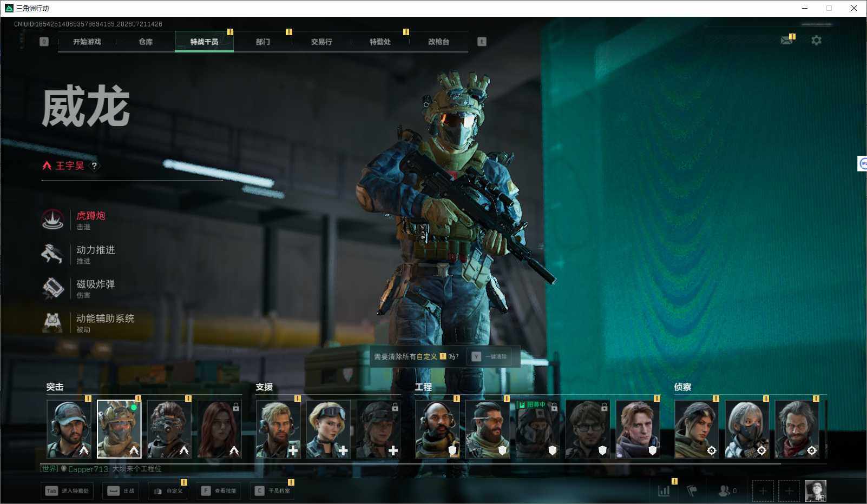Click the first empty squad slot plus
Viewport: 867px width, 504px height.
tap(763, 491)
